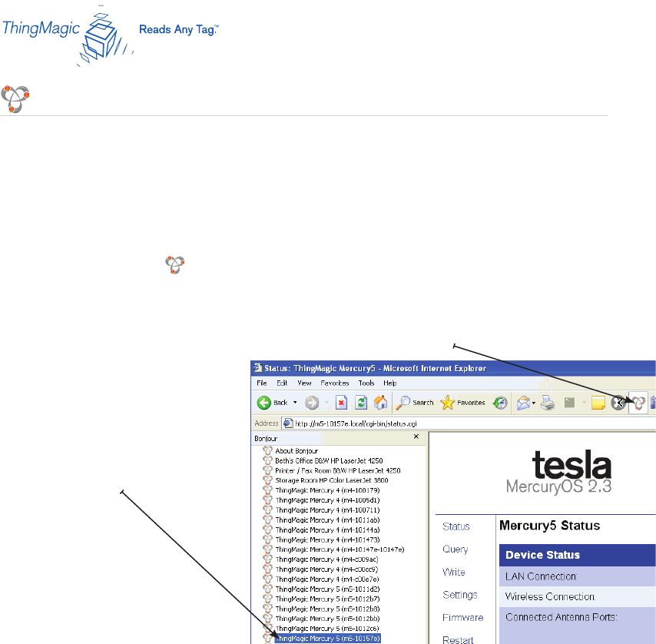This screenshot has height=644, width=656.
Task: Click the Bonjour toolbar icon in Internet Explorer
Action: click(638, 403)
